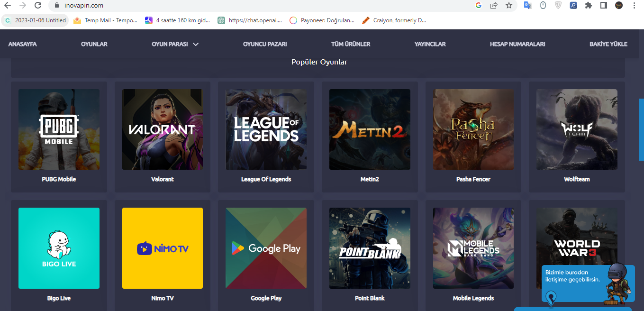644x311 pixels.
Task: Open the Temp Mail bookmark
Action: tap(106, 20)
